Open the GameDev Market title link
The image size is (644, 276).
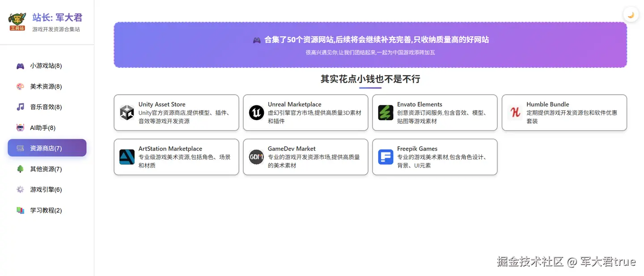pyautogui.click(x=292, y=149)
